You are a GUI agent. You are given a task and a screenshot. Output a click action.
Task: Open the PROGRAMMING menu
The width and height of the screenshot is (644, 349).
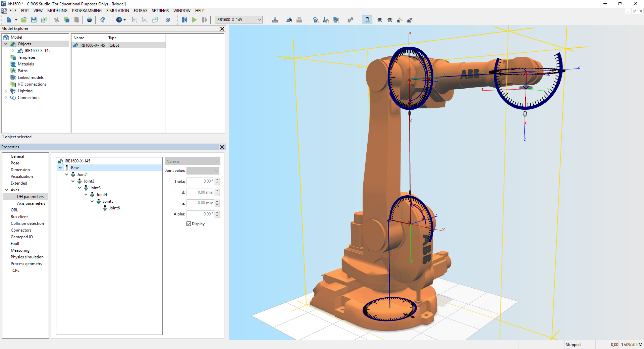tap(87, 11)
